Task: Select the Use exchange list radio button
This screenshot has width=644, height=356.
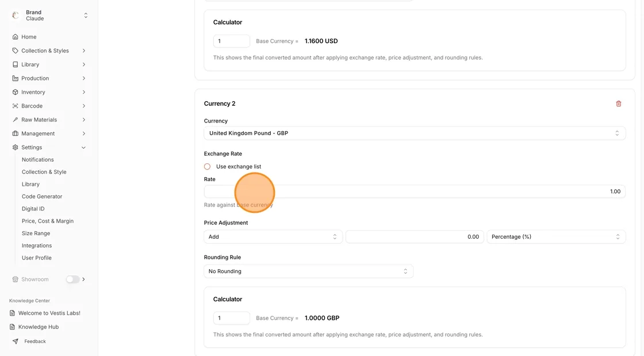Action: click(x=207, y=166)
